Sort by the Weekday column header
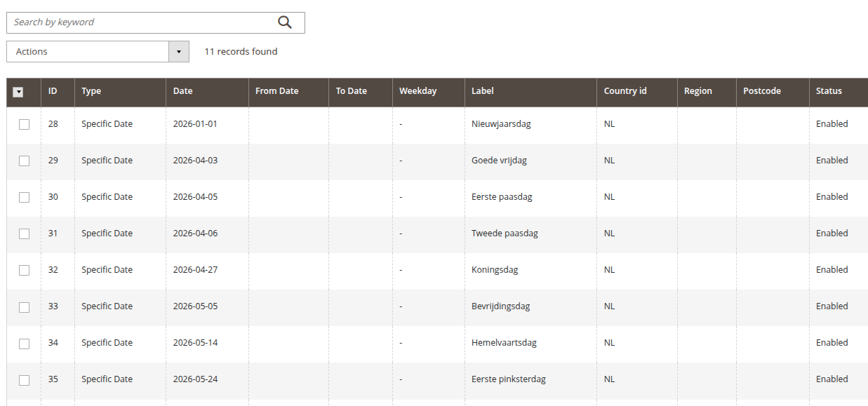Screen dimensions: 868x406 429,92
